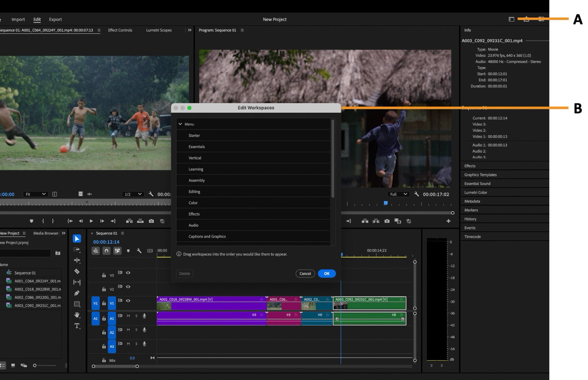Screen dimensions: 588x380
Task: Select the Type tool
Action: tap(77, 326)
